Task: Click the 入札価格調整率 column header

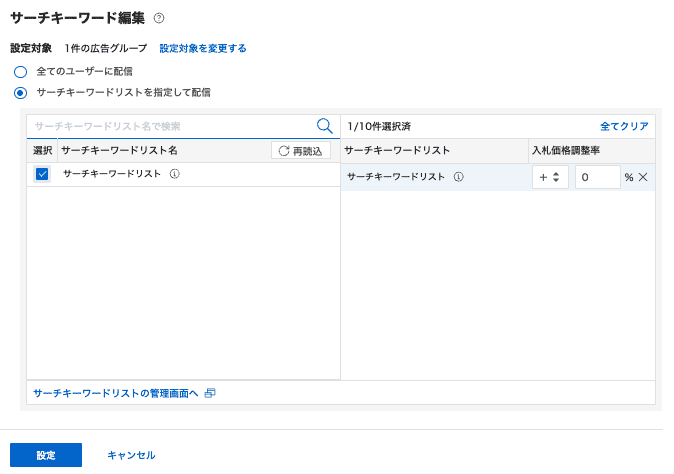Action: [566, 150]
